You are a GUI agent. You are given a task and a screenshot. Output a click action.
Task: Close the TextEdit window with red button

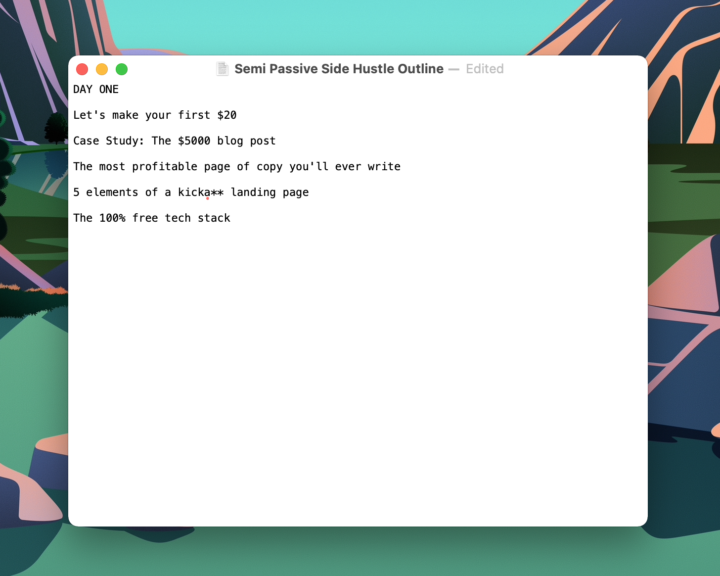[82, 69]
